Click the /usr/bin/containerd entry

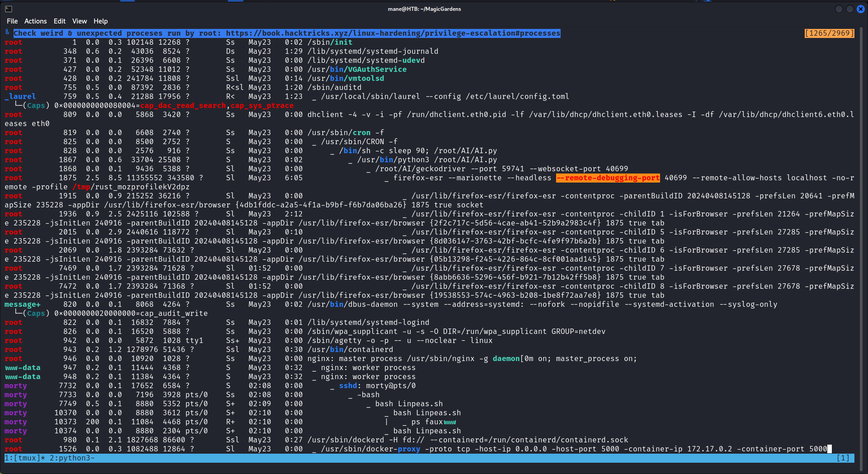click(x=350, y=349)
